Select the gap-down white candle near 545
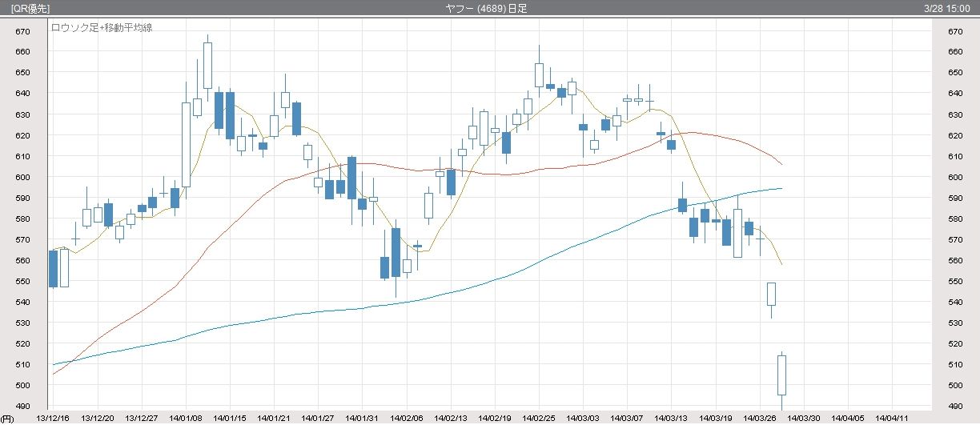The width and height of the screenshot is (980, 425). (771, 294)
